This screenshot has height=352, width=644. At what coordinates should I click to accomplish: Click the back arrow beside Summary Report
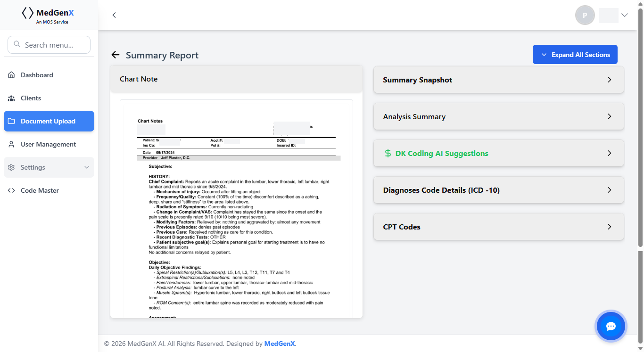tap(116, 55)
